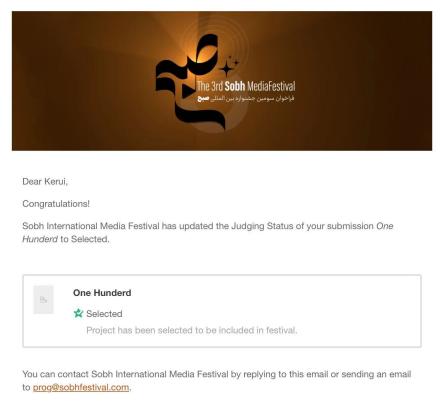The image size is (446, 412).
Task: Click 'Sobh International Media Festival' in contact paragraph
Action: (x=160, y=374)
